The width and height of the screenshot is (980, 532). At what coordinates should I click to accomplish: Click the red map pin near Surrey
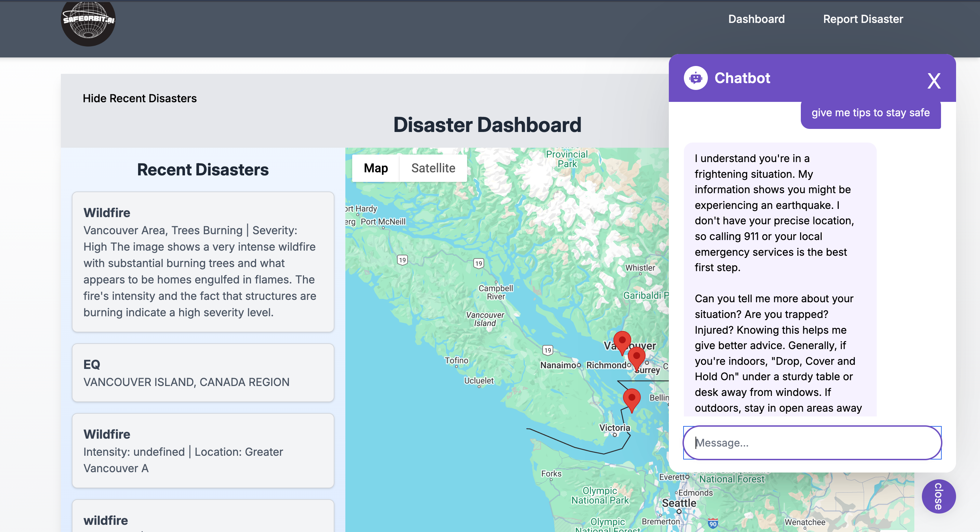tap(636, 357)
